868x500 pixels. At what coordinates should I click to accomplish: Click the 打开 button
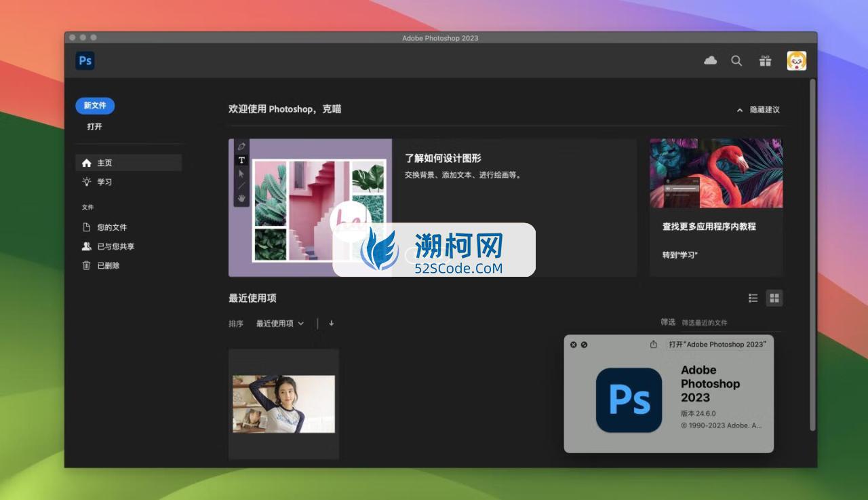95,127
